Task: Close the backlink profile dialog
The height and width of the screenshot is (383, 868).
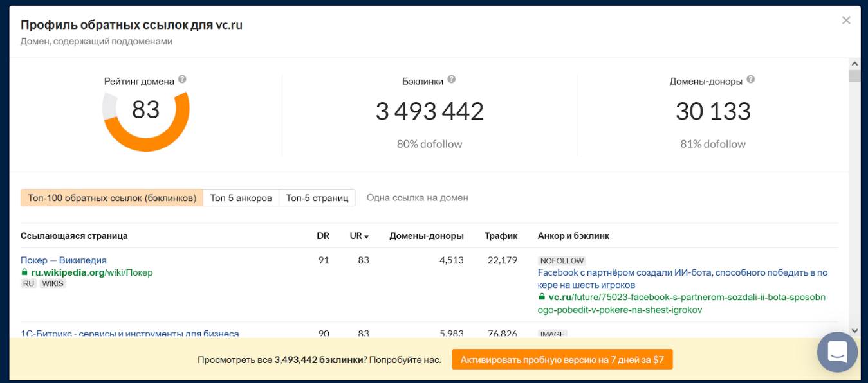Action: pyautogui.click(x=846, y=21)
